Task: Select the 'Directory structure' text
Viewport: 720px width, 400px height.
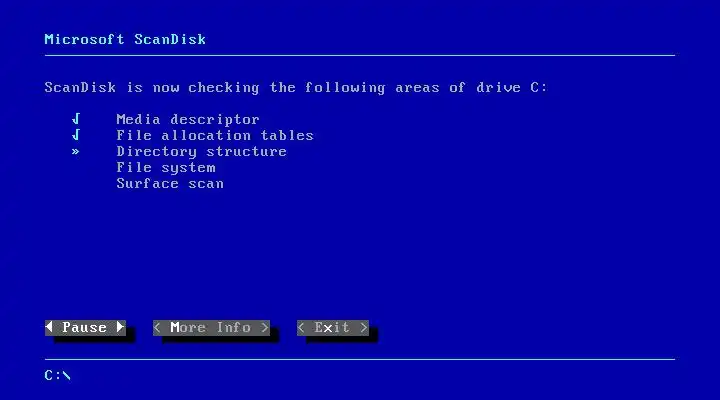Action: tap(202, 152)
